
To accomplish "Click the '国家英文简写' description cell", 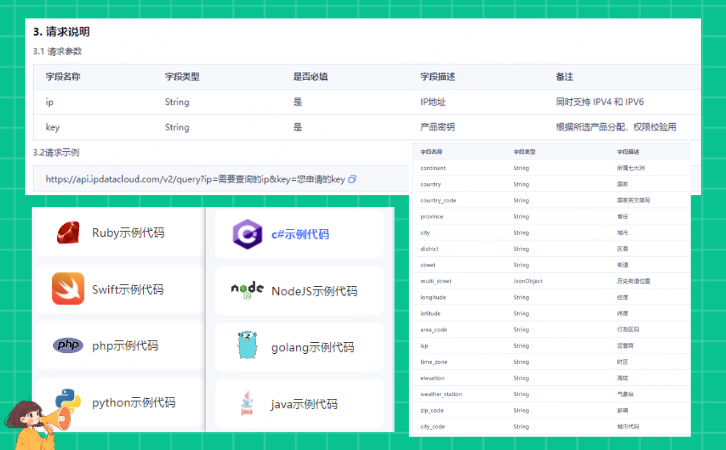I will [633, 200].
